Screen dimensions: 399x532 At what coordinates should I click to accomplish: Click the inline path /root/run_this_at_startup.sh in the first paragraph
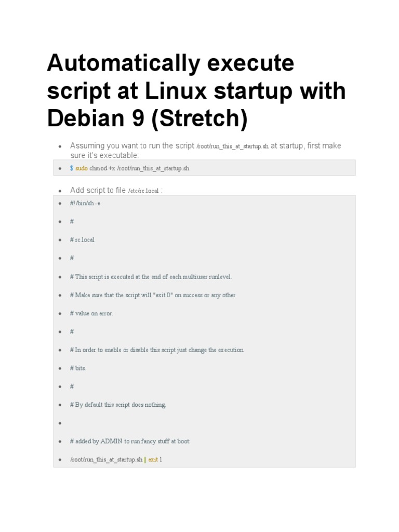[232, 146]
